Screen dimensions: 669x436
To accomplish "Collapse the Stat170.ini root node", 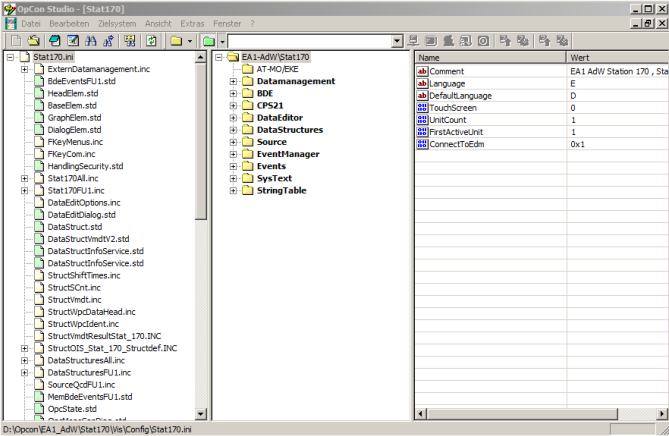I will [x=10, y=57].
